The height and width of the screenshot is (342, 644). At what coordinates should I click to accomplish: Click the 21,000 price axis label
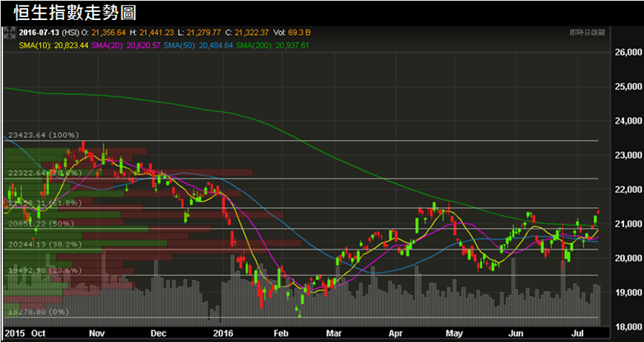pos(628,224)
